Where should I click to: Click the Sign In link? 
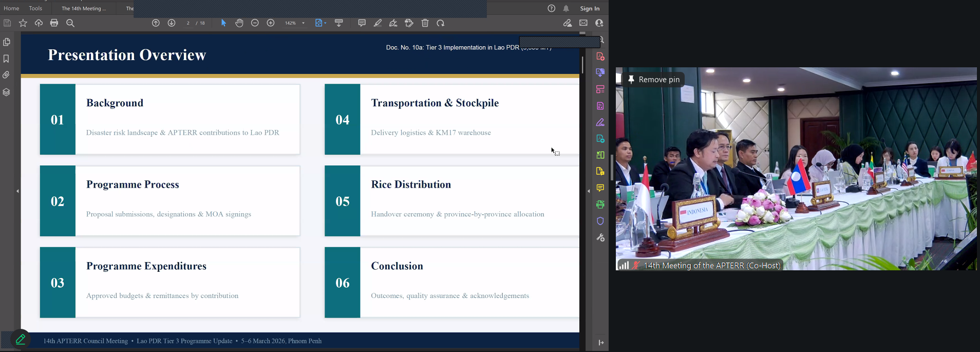pyautogui.click(x=590, y=8)
